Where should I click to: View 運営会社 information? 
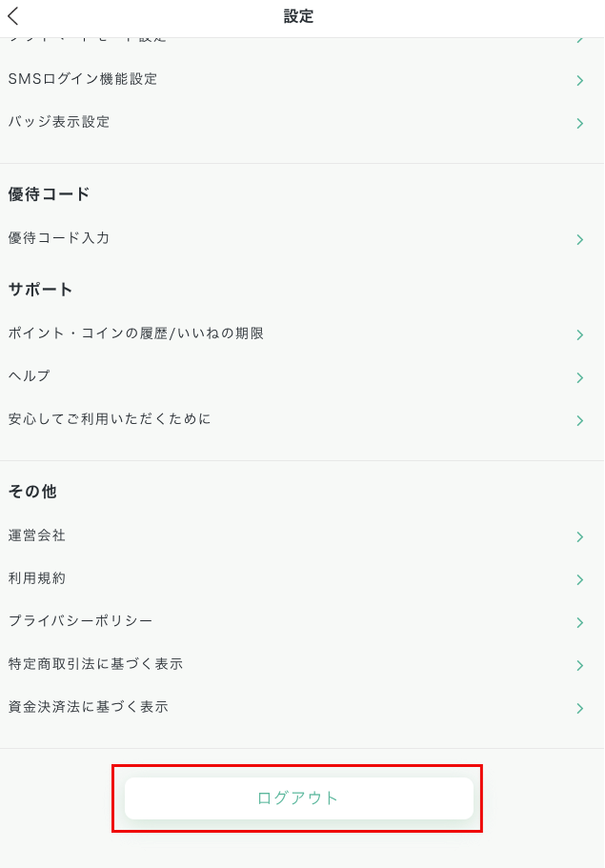(37, 535)
